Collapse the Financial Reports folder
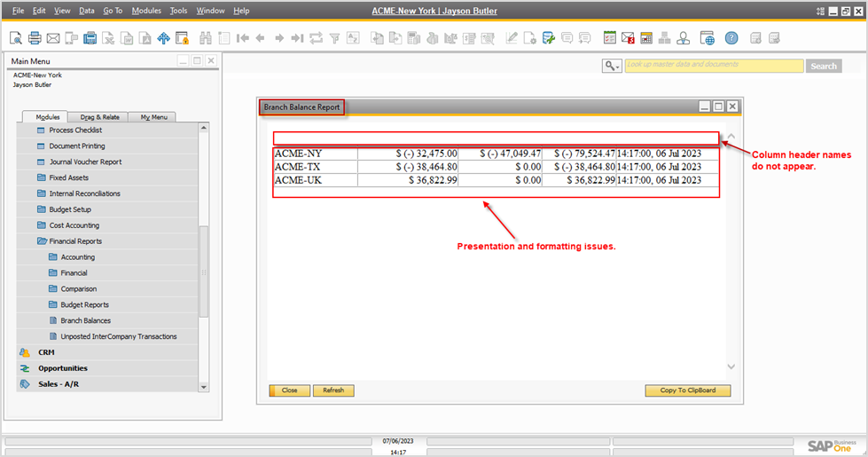Viewport: 868px width, 457px height. [74, 241]
